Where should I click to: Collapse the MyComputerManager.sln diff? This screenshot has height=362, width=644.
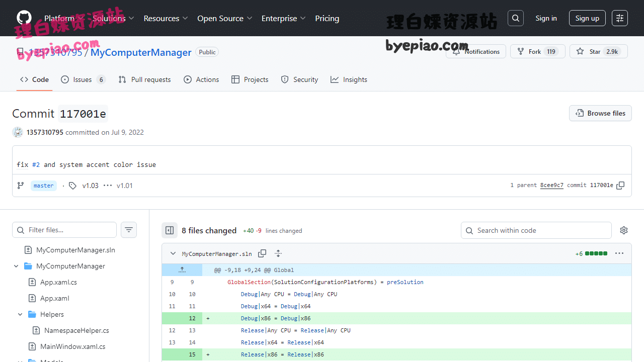pos(173,254)
